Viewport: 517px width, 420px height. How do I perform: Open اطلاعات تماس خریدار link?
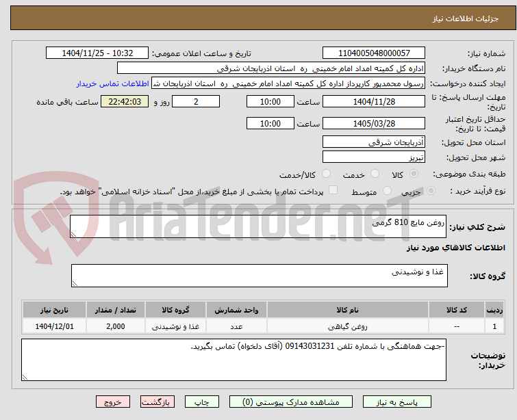[113, 83]
